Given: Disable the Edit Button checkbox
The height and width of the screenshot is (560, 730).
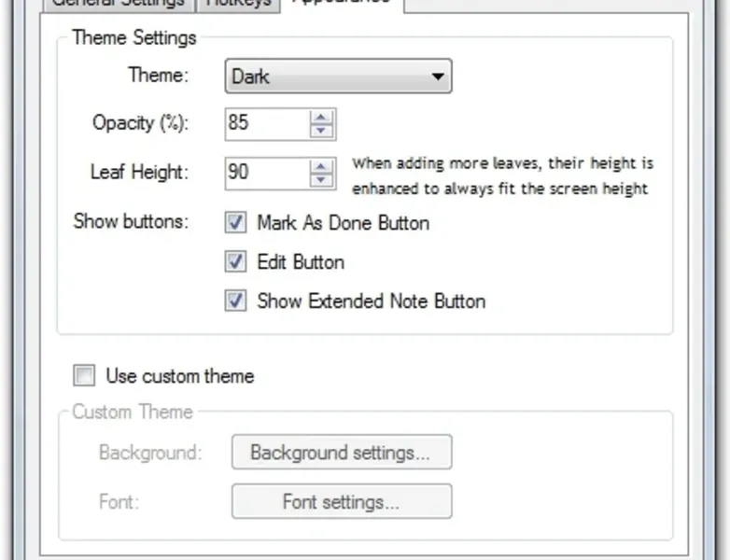Looking at the screenshot, I should pyautogui.click(x=236, y=262).
